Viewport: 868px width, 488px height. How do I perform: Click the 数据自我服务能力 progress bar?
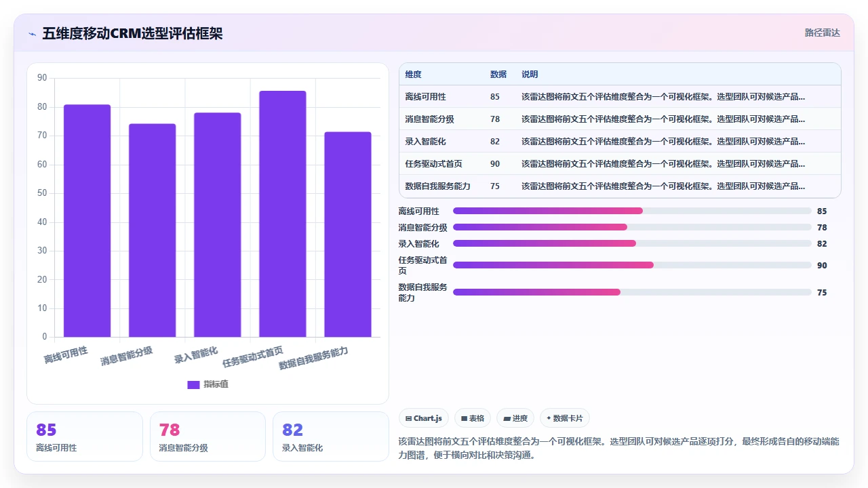[632, 292]
